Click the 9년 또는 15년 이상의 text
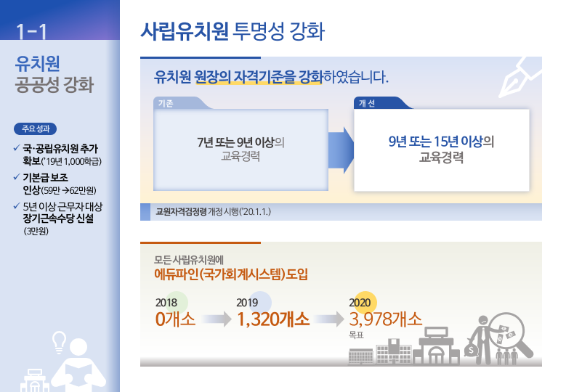This screenshot has height=392, width=566. (x=441, y=142)
